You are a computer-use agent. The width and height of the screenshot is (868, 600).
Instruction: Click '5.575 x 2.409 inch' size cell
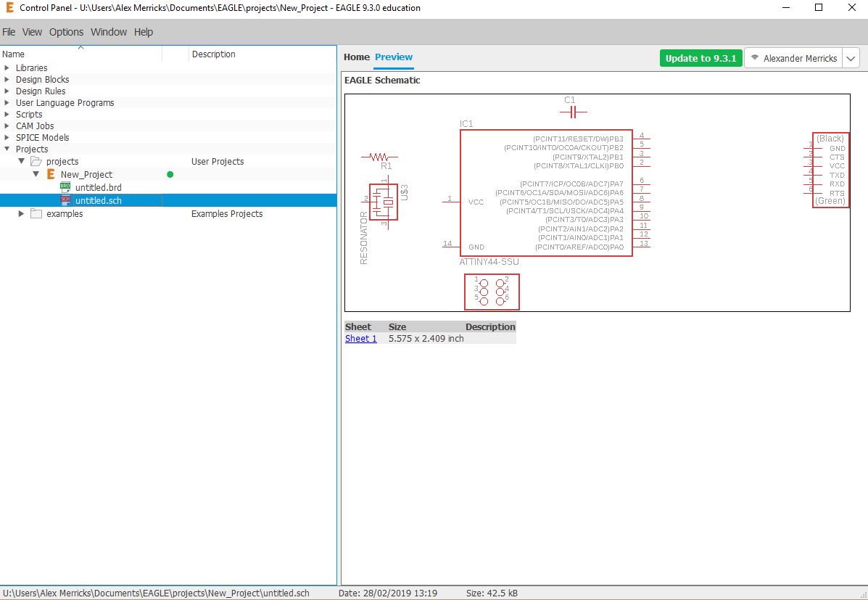pyautogui.click(x=426, y=339)
